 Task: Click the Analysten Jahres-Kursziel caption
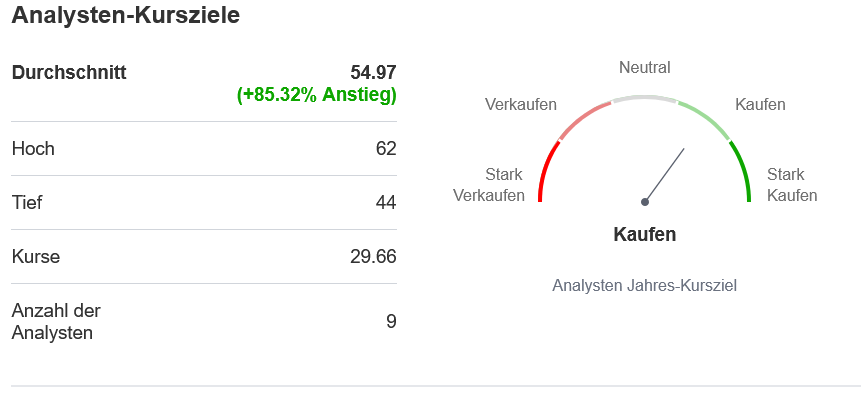point(645,286)
